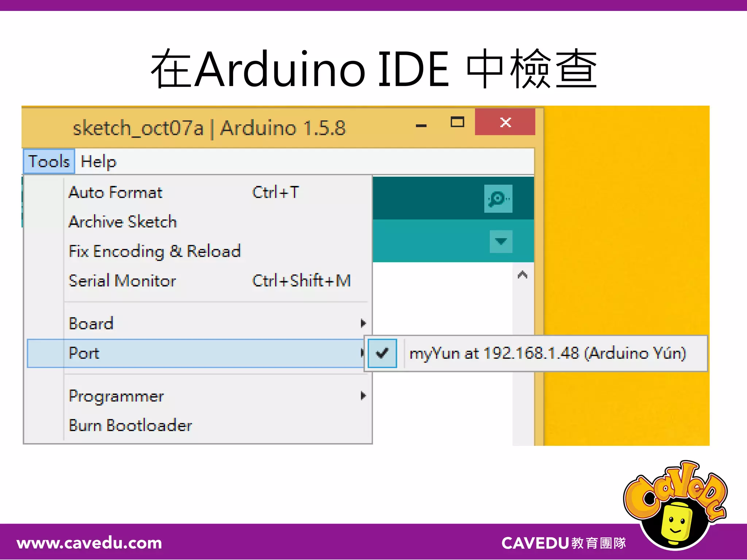The image size is (747, 560).
Task: Open the Help menu
Action: [98, 162]
